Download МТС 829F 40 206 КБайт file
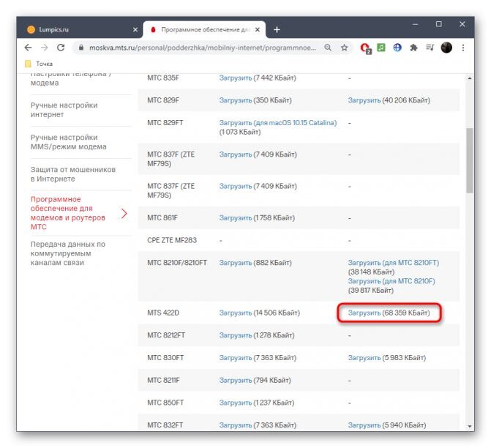Image resolution: width=491 pixels, height=448 pixels. 364,100
